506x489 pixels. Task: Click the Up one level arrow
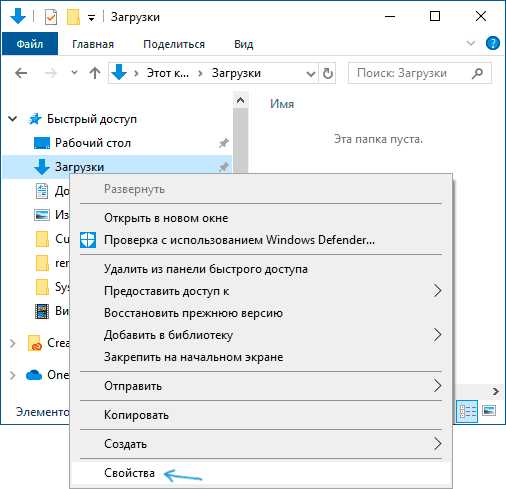(x=95, y=73)
